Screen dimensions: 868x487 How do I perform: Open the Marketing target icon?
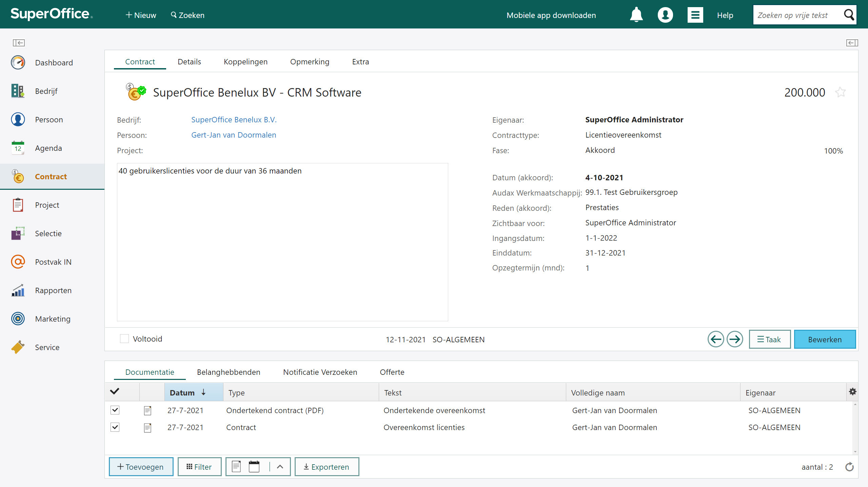(18, 319)
